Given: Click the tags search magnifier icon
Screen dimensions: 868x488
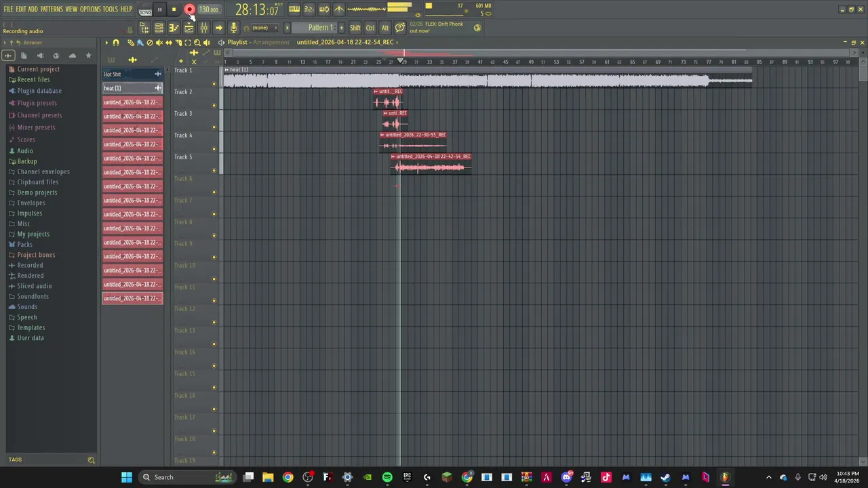Looking at the screenshot, I should pyautogui.click(x=91, y=460).
